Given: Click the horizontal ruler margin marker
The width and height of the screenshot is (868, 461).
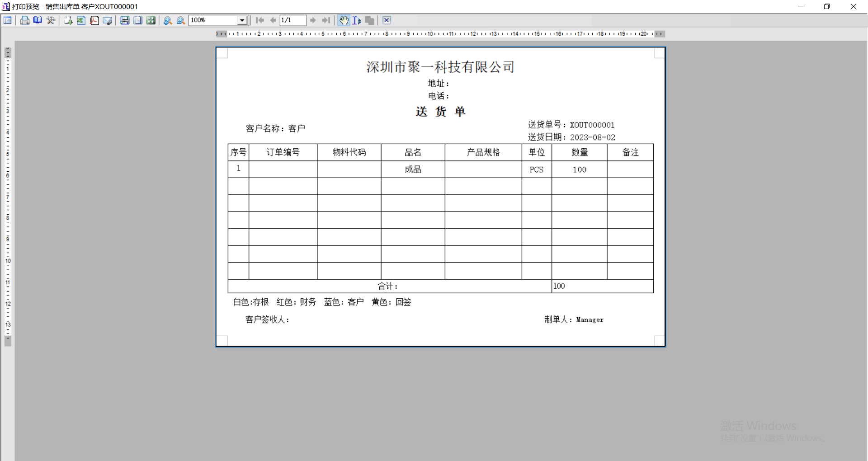Looking at the screenshot, I should click(221, 34).
